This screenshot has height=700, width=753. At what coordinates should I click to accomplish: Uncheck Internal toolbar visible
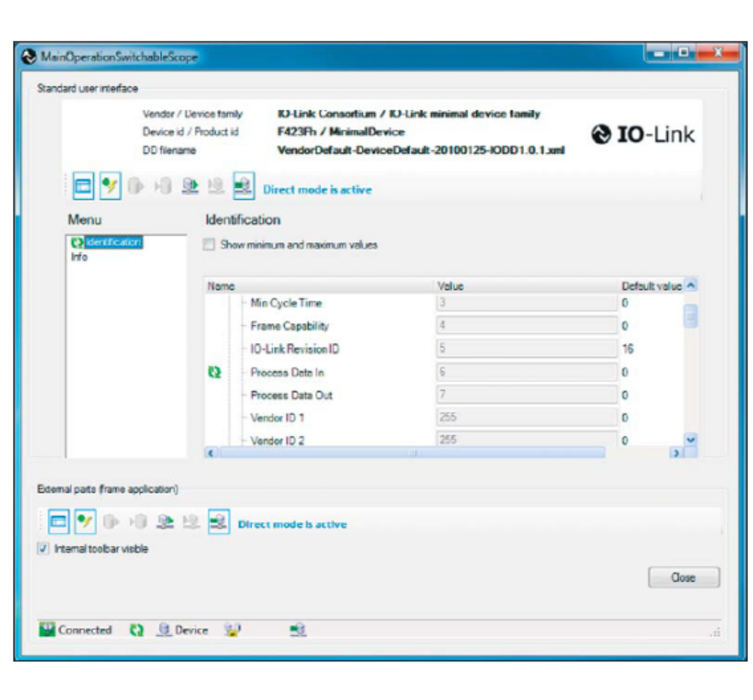coord(43,549)
